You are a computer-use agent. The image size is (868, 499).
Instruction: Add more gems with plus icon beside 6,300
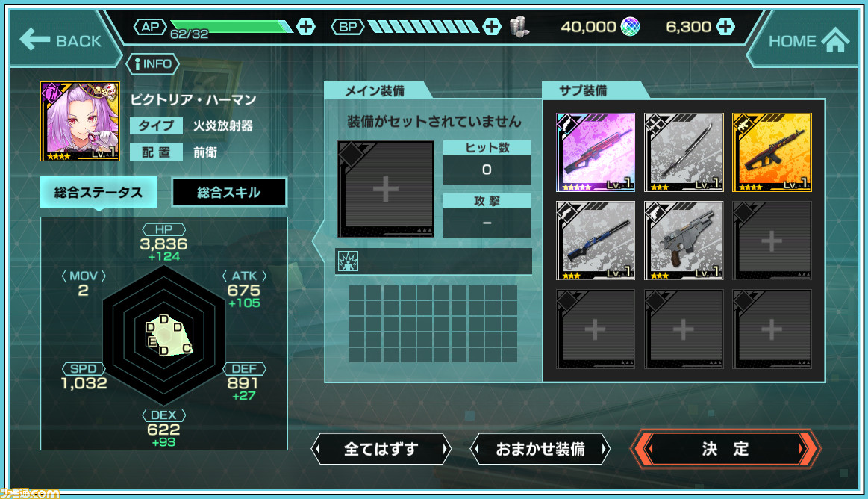725,26
